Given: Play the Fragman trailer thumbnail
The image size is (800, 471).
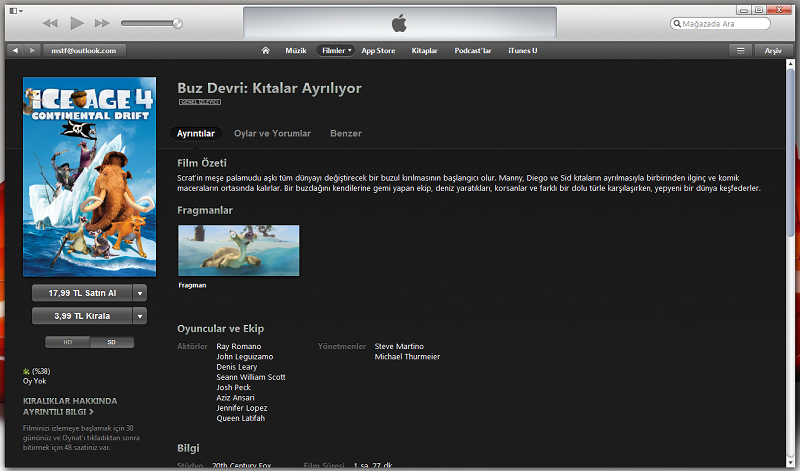Looking at the screenshot, I should click(x=238, y=251).
